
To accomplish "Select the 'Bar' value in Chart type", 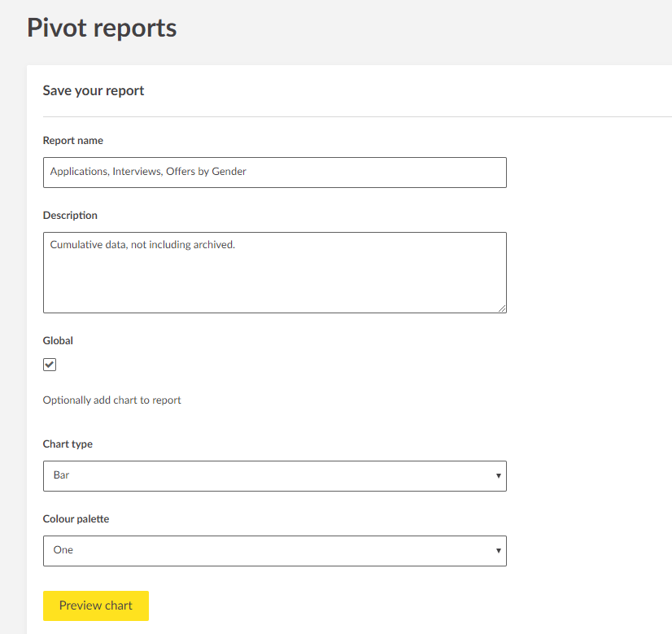I will [62, 475].
